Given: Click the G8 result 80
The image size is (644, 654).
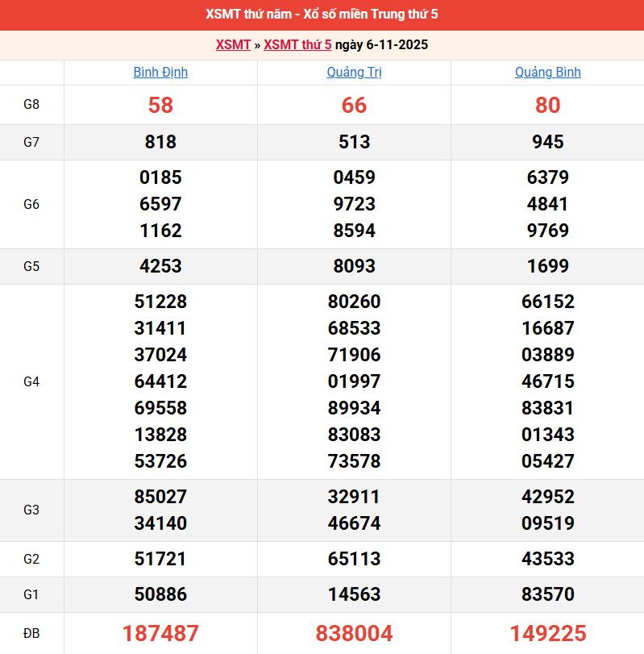Looking at the screenshot, I should (x=547, y=105).
